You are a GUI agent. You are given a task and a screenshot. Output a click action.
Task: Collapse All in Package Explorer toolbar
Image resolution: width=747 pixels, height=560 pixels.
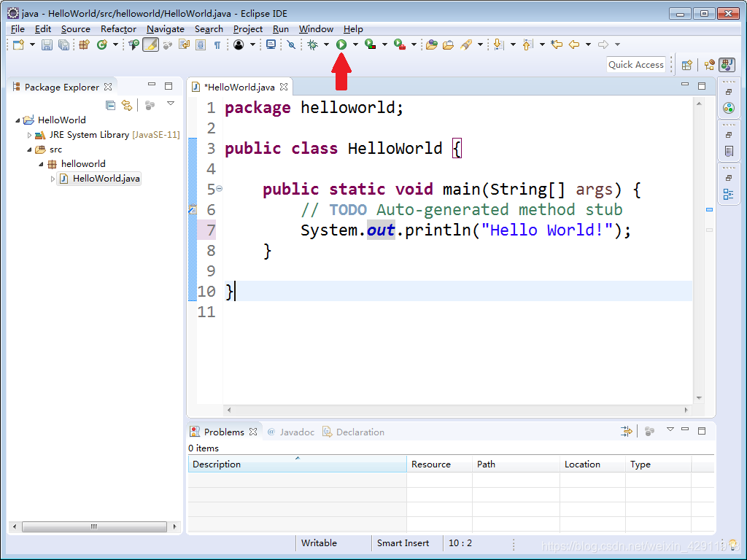(x=111, y=105)
